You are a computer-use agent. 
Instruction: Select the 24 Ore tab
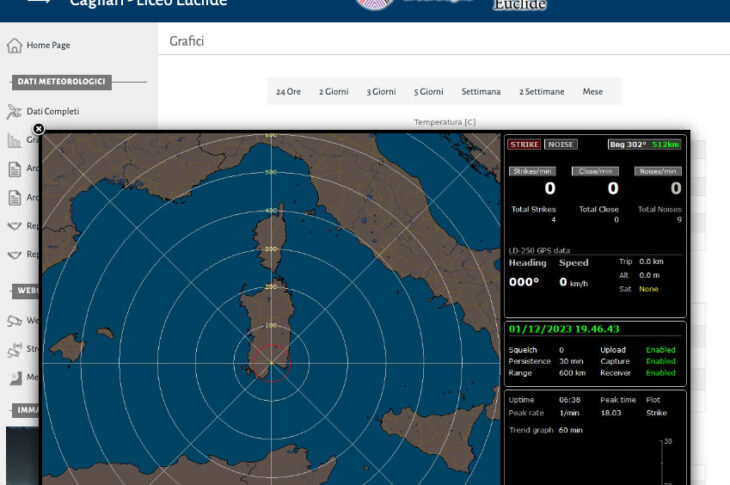point(289,92)
